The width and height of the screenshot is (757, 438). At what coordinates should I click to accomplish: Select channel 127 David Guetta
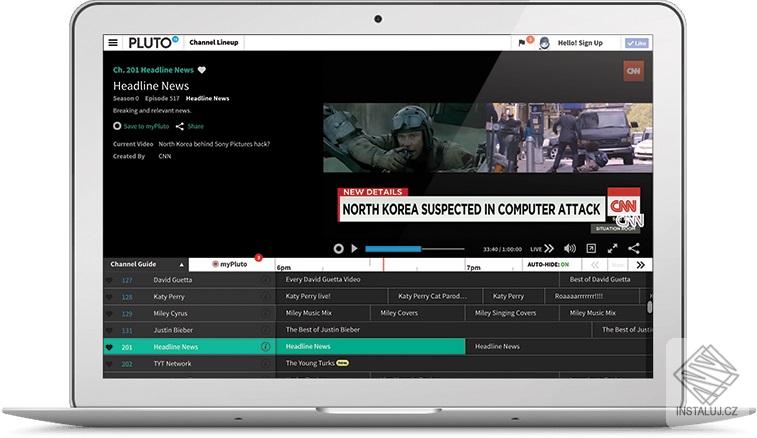click(189, 280)
